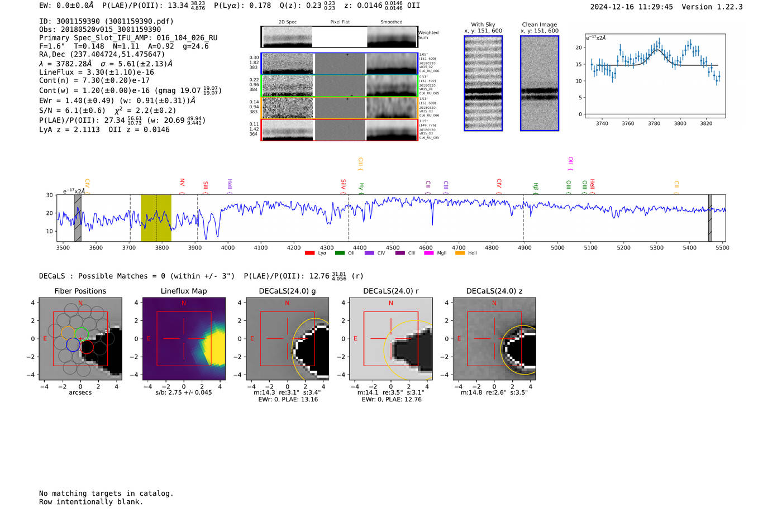Click the Version 1.22.3 text

712,7
